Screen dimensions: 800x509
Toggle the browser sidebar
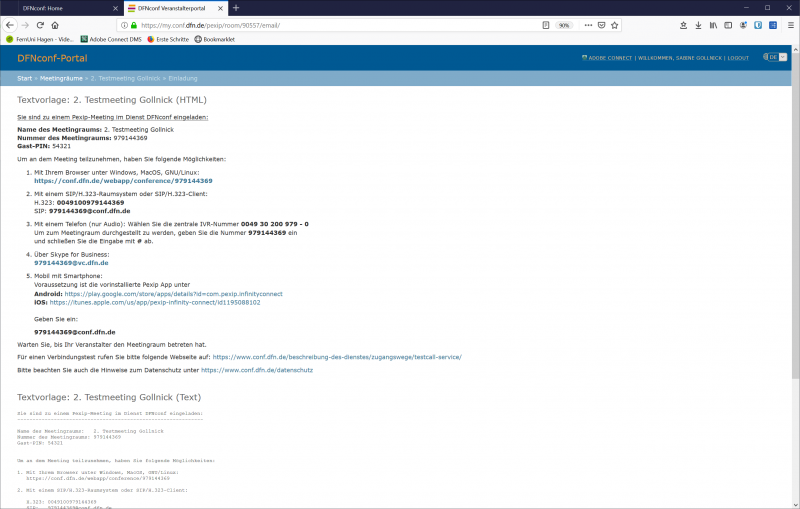pyautogui.click(x=728, y=25)
